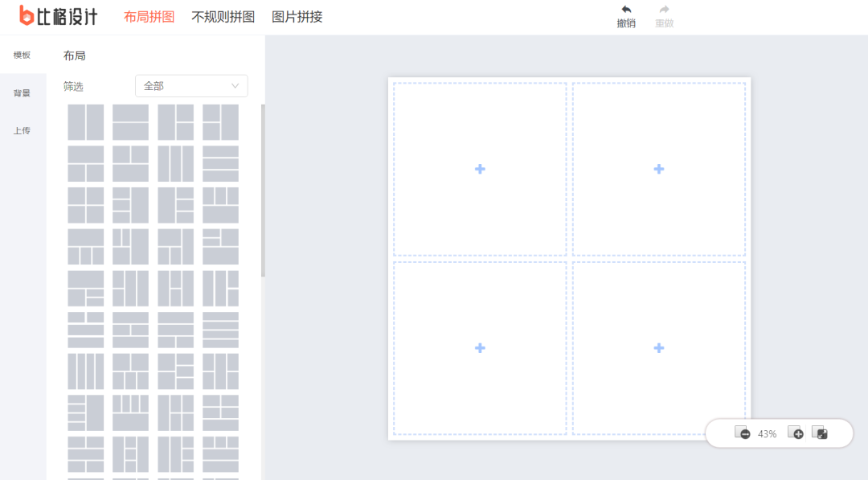Viewport: 868px width, 480px height.
Task: Choose the two vertical columns layout
Action: (x=86, y=121)
